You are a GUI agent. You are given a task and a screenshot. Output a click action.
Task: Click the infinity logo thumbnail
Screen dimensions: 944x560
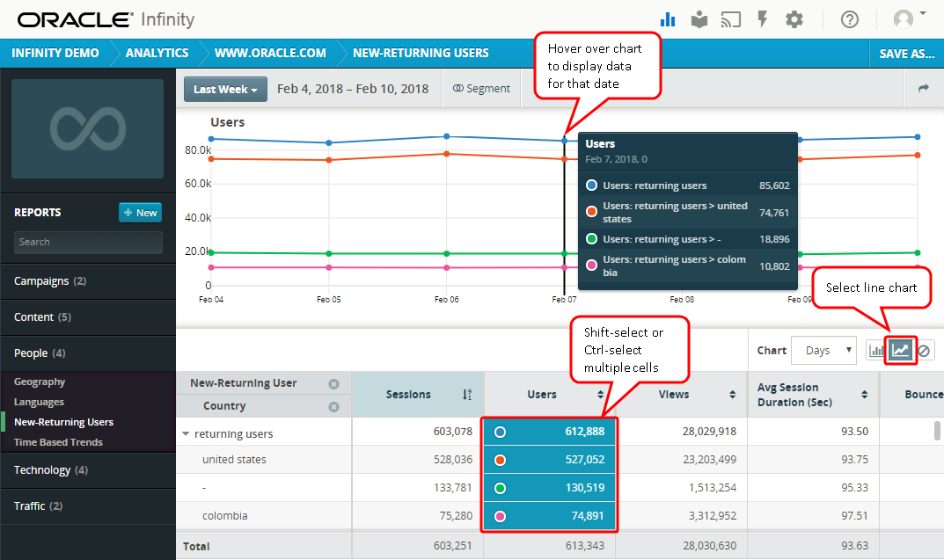tap(87, 128)
